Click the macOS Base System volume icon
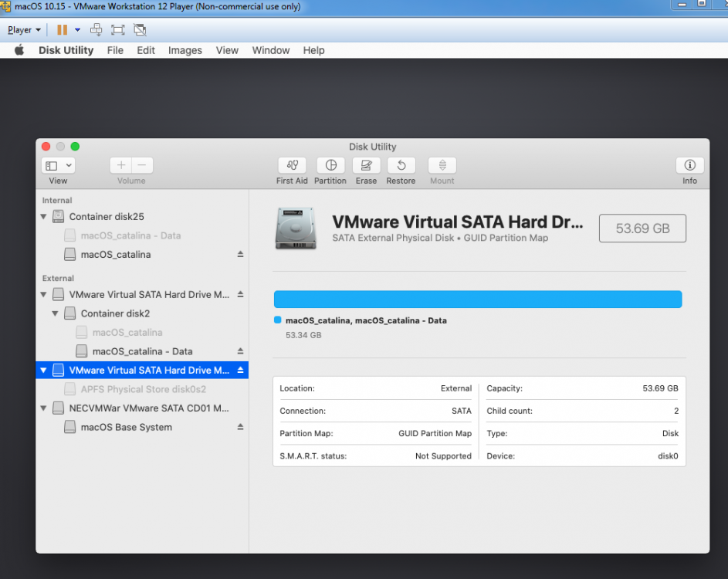The width and height of the screenshot is (728, 579). click(x=69, y=427)
